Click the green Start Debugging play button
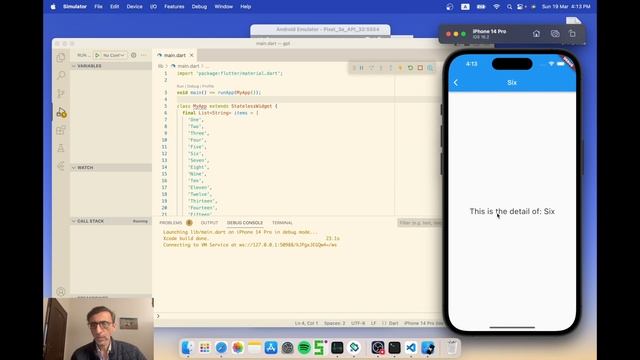This screenshot has height=360, width=640. (97, 55)
